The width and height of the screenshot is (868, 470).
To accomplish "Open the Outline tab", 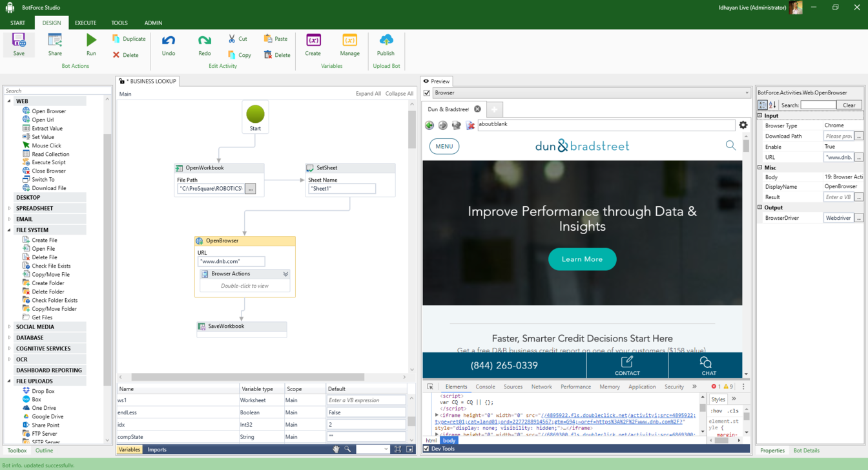I will [x=44, y=451].
